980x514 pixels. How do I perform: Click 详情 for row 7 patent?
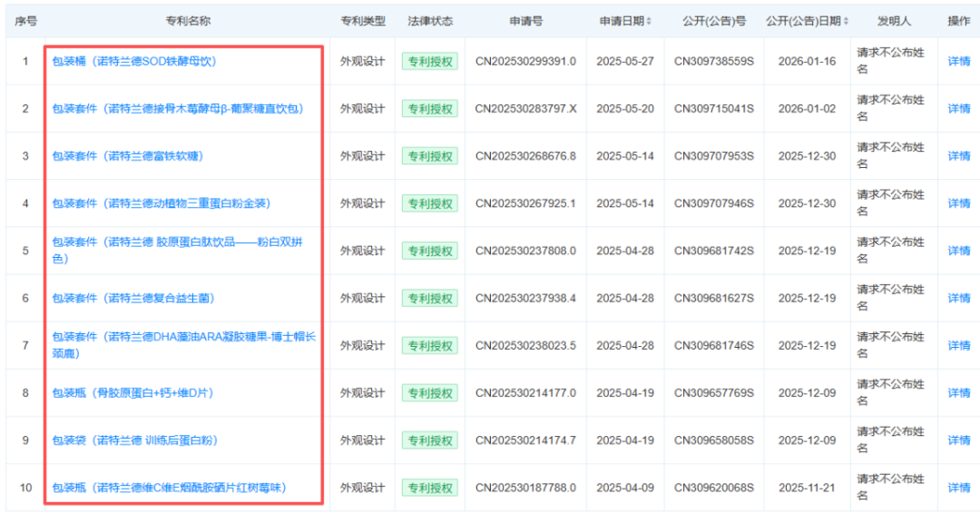point(959,346)
